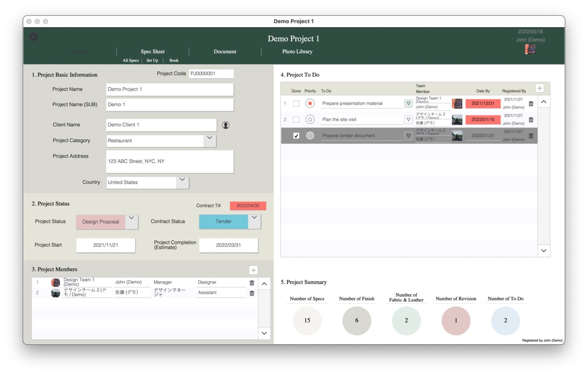Open All Specs sub-menu
Screen dimensions: 588x375
click(x=131, y=60)
